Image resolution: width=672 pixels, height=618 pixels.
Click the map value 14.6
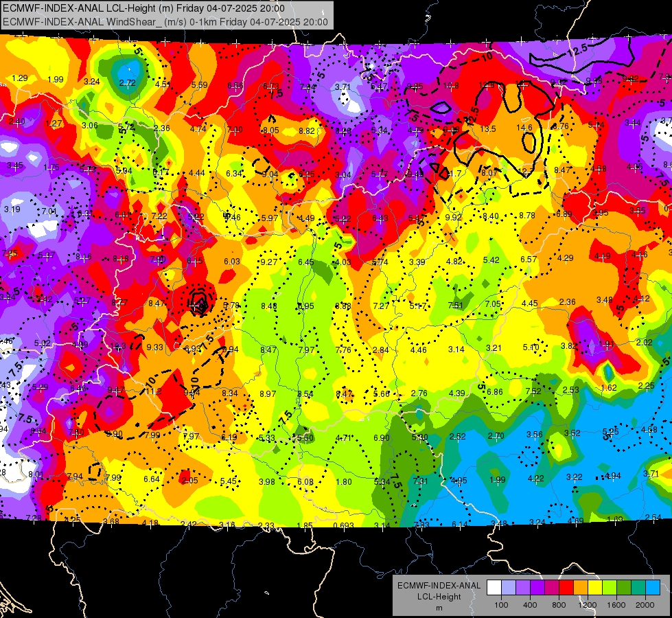click(524, 127)
